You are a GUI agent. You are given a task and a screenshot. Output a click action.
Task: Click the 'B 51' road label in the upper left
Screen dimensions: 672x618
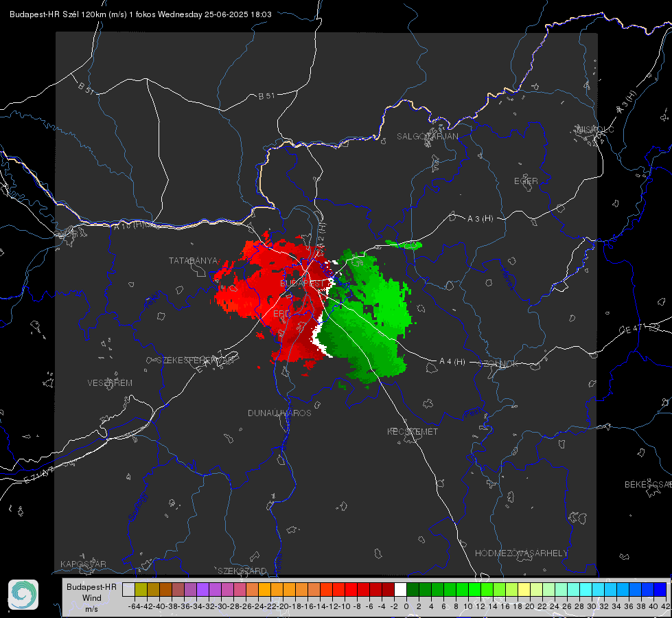tap(86, 88)
